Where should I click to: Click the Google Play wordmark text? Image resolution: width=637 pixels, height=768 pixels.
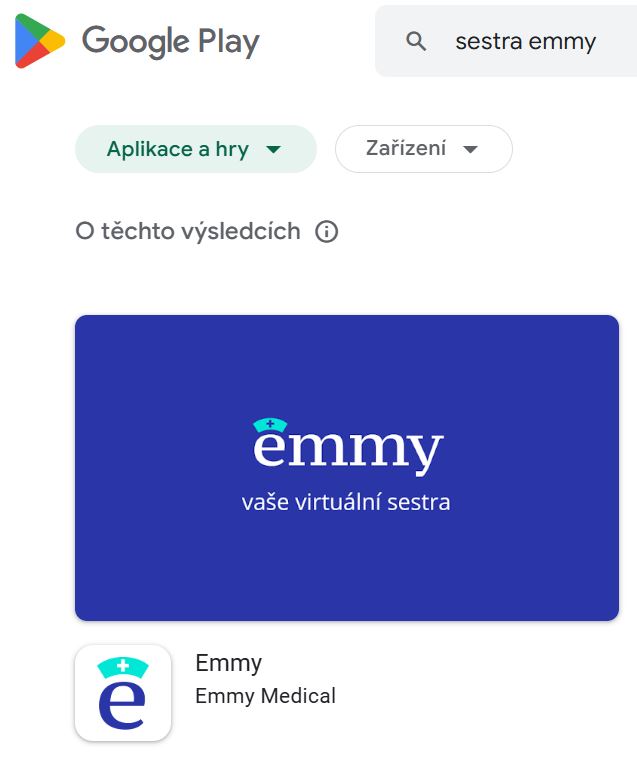tap(170, 42)
